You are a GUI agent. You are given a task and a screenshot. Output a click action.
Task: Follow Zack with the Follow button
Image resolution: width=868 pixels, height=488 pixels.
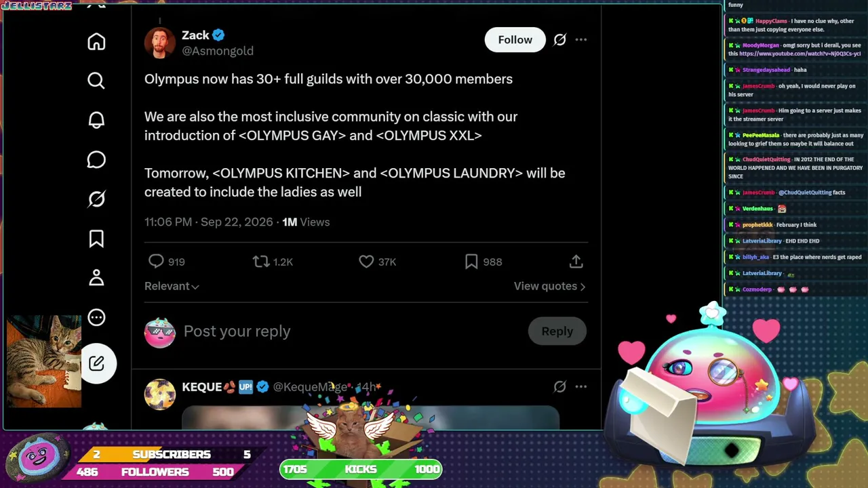[515, 40]
